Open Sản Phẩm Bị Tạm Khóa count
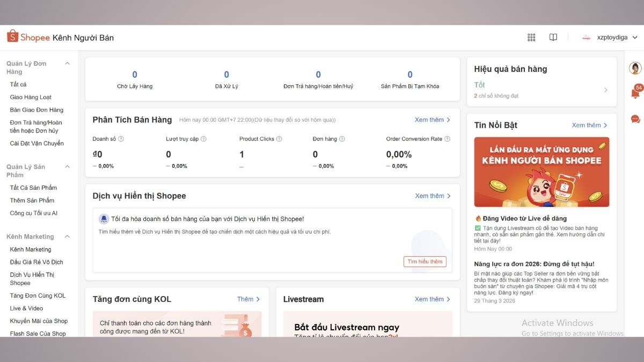The image size is (644, 362). click(x=410, y=79)
